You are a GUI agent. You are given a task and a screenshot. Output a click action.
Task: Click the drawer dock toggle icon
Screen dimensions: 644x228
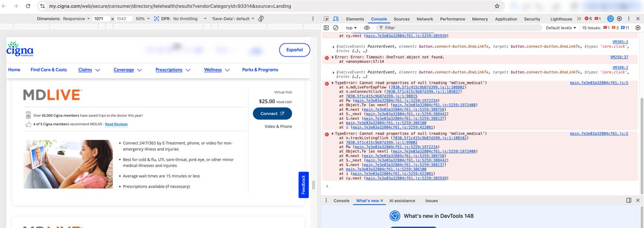click(628, 200)
